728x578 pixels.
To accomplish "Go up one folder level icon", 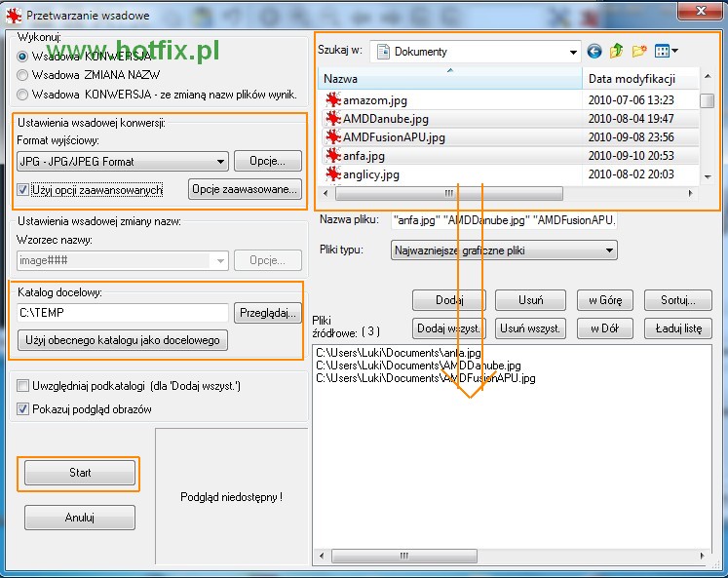I will tap(617, 52).
